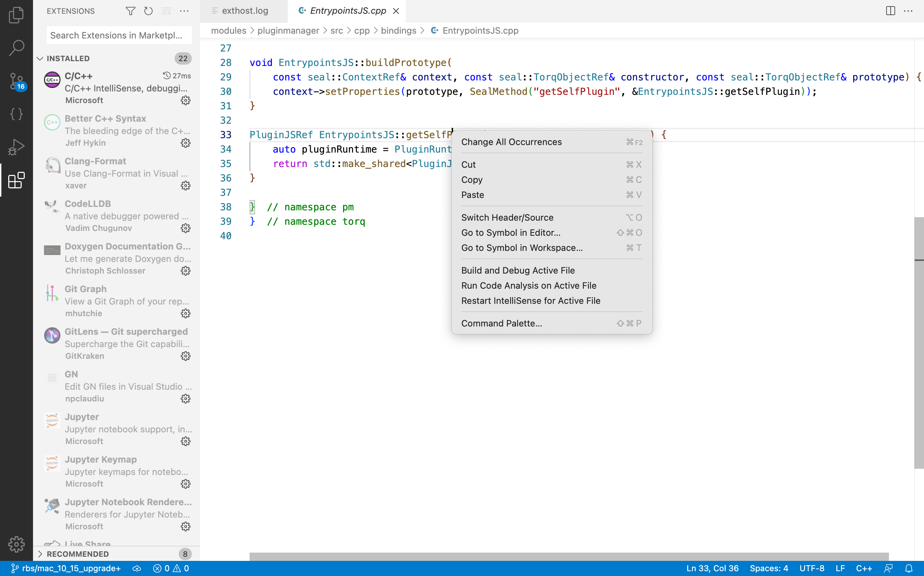This screenshot has width=924, height=576.
Task: Open Source Control view with 16 pending changes
Action: tap(16, 81)
